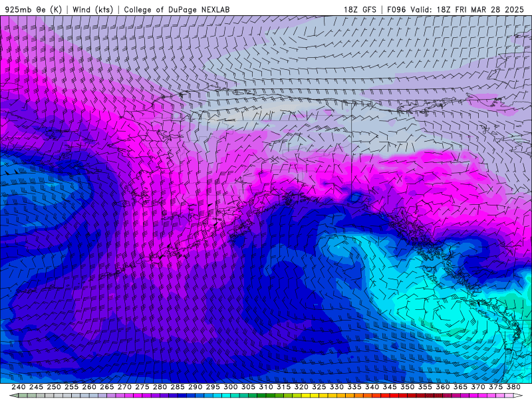Click the 240 value on the color scale
The height and width of the screenshot is (399, 532).
(19, 387)
